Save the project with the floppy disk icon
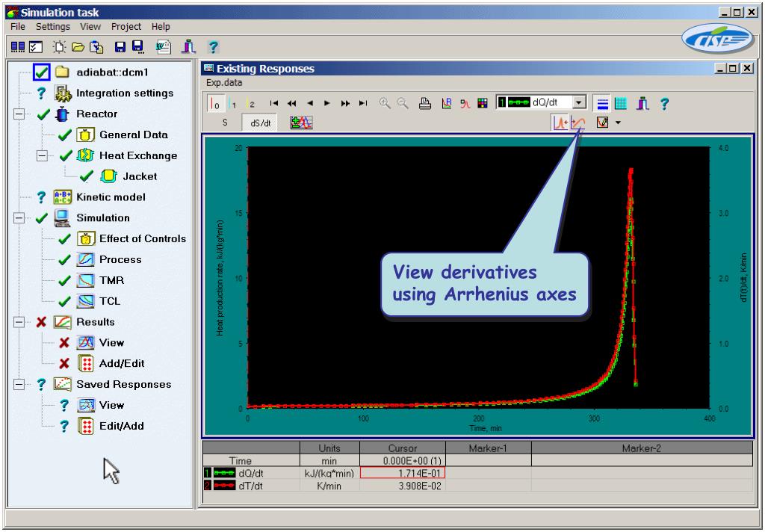The image size is (765, 532). (x=120, y=47)
